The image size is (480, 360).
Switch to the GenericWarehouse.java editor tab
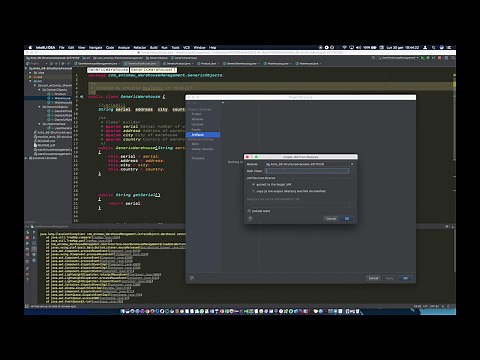coord(142,63)
